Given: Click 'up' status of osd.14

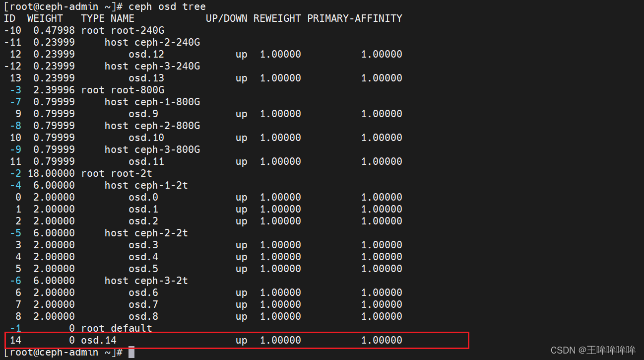Looking at the screenshot, I should click(242, 340).
